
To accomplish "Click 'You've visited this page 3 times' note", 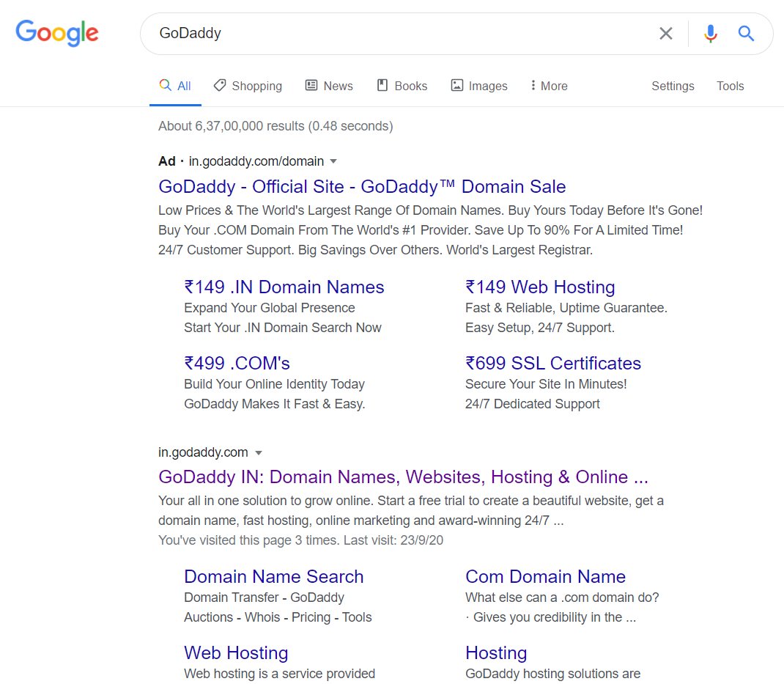I will click(x=300, y=540).
